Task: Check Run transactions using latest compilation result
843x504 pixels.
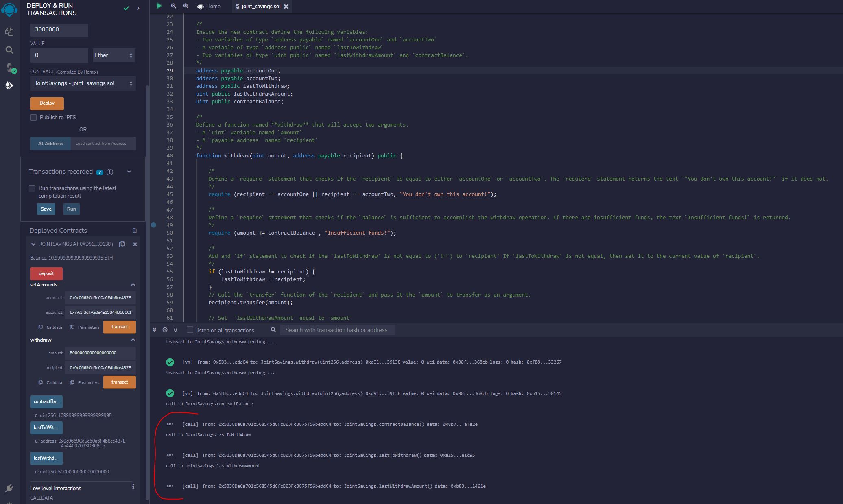Action: tap(32, 188)
